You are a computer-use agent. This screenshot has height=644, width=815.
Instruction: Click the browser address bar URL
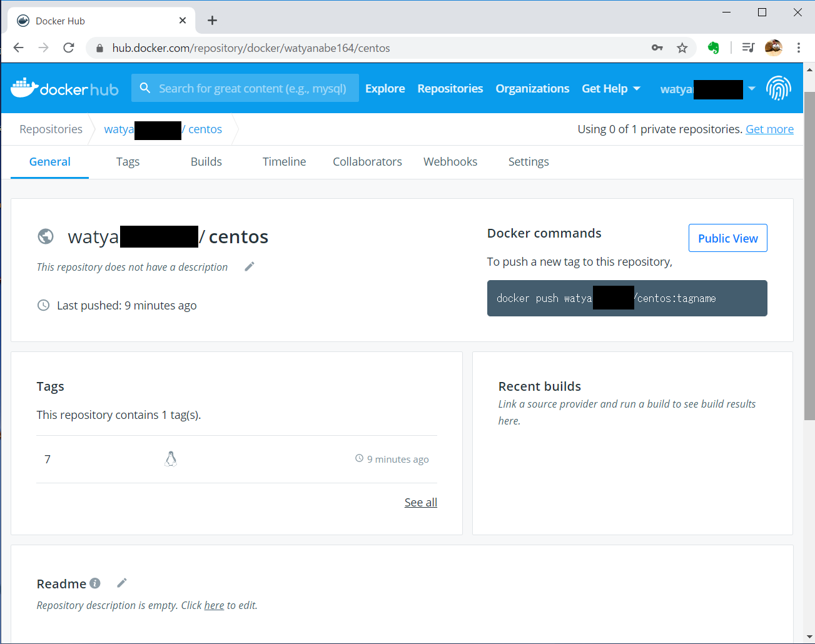(251, 48)
